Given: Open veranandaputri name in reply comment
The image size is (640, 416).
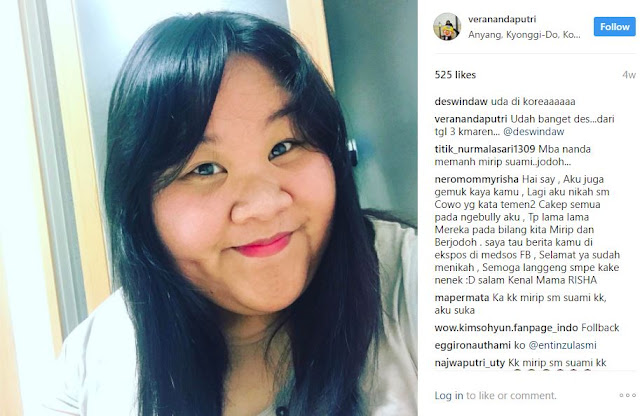Looking at the screenshot, I should (x=471, y=119).
